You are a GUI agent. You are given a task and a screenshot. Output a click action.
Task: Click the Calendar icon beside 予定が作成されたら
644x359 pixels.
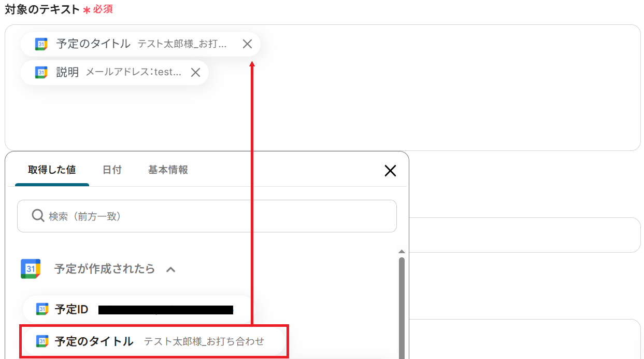pyautogui.click(x=31, y=269)
